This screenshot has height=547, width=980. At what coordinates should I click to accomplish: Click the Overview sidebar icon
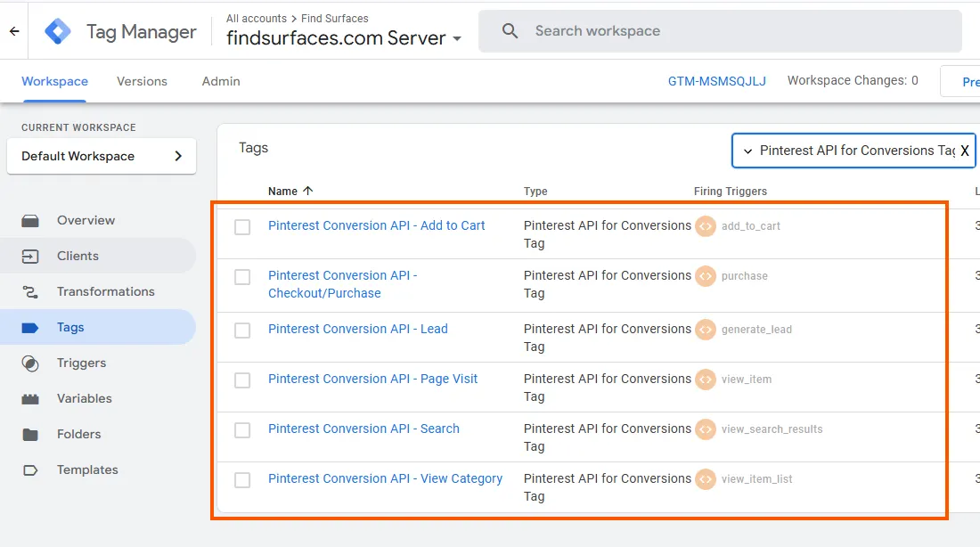click(x=30, y=221)
